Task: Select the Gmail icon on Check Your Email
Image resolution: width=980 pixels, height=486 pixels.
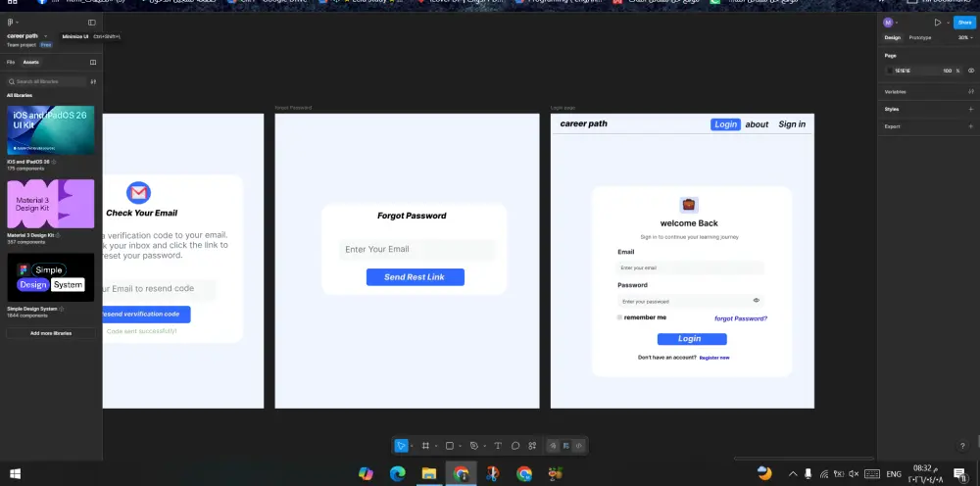Action: [139, 193]
